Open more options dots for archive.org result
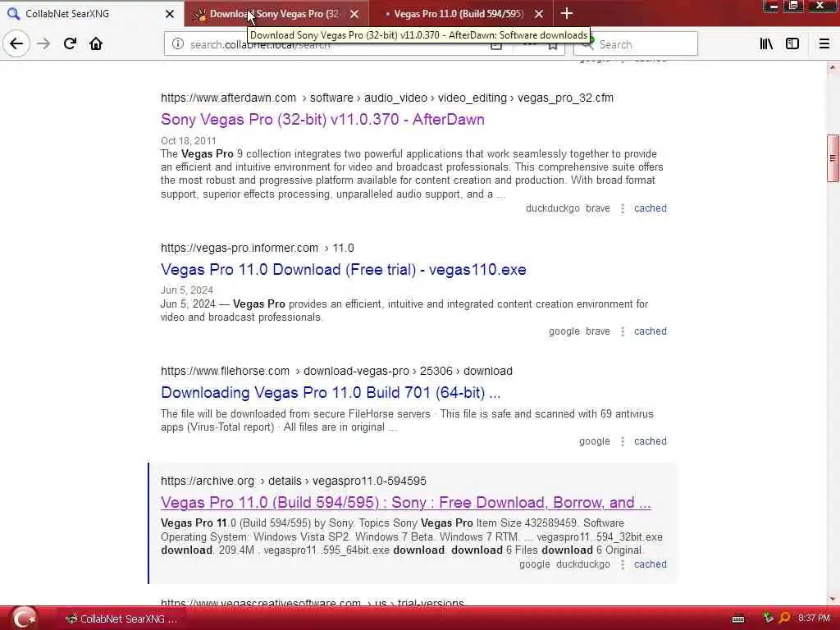Image resolution: width=840 pixels, height=630 pixels. 623,564
